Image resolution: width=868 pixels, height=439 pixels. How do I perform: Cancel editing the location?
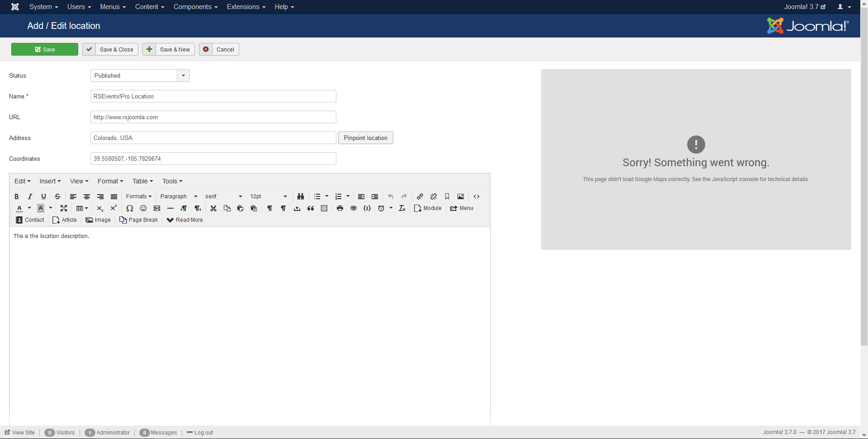pyautogui.click(x=219, y=49)
